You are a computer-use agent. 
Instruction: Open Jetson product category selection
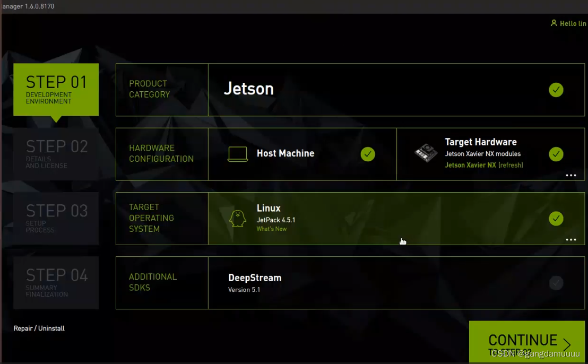pos(248,89)
